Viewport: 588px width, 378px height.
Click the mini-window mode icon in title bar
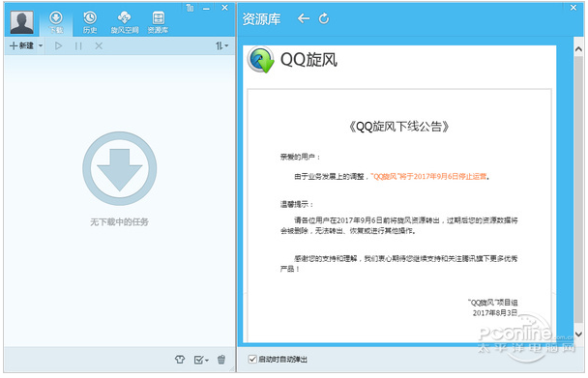pyautogui.click(x=191, y=8)
